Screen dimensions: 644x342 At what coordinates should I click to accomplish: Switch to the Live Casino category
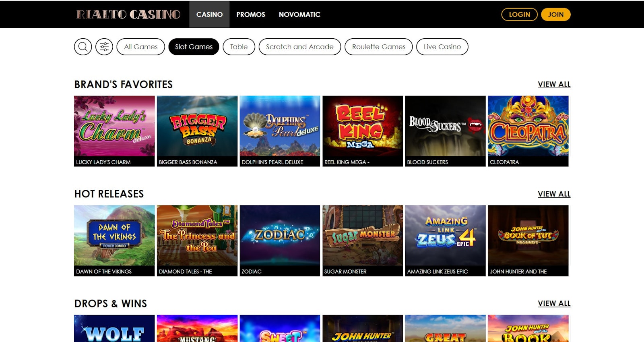[x=442, y=47]
